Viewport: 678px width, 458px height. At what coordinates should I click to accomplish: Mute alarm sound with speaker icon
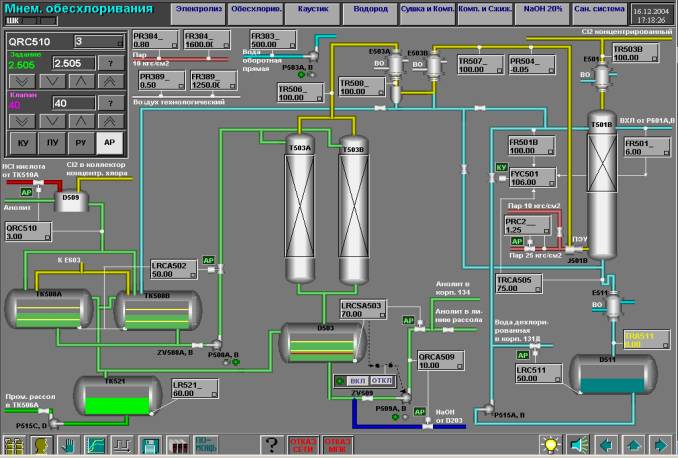(578, 444)
